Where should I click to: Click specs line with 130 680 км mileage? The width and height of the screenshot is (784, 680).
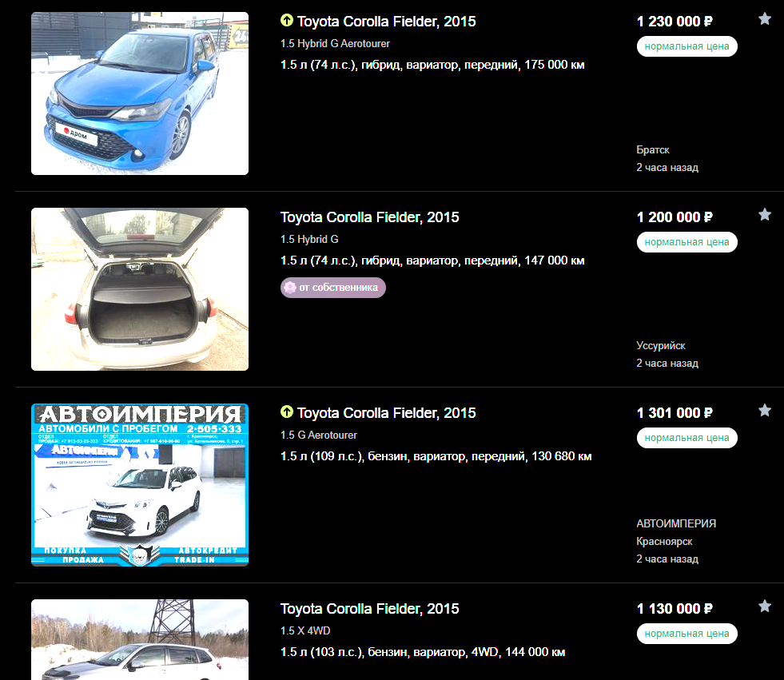[436, 456]
